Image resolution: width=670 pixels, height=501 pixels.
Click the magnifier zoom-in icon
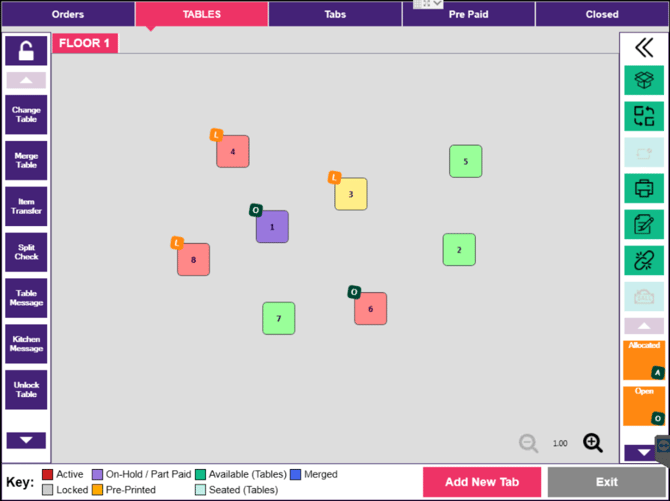pyautogui.click(x=593, y=443)
